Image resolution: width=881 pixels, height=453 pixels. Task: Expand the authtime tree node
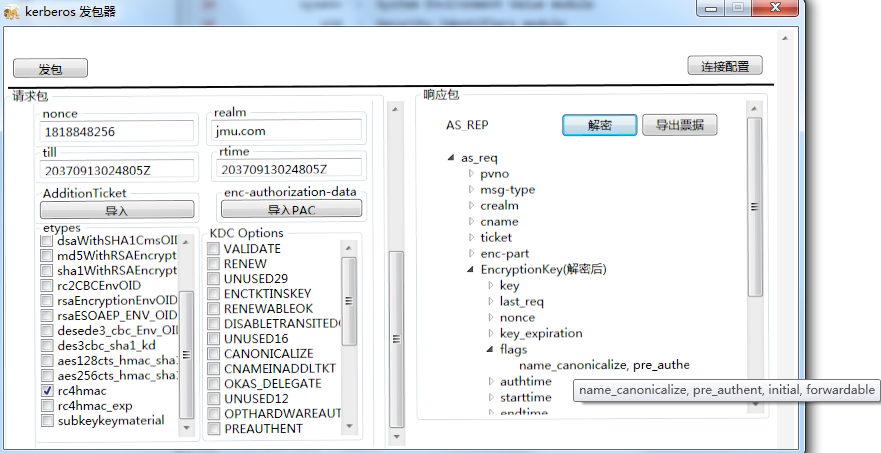point(491,381)
